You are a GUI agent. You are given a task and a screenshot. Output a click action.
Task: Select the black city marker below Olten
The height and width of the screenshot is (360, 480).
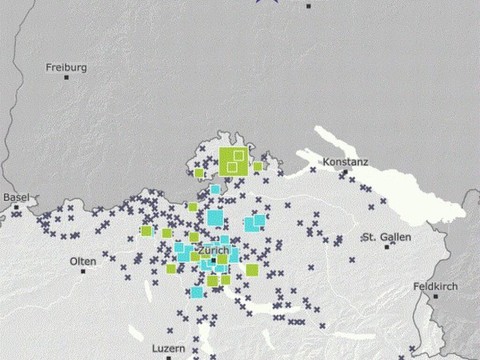83,271
